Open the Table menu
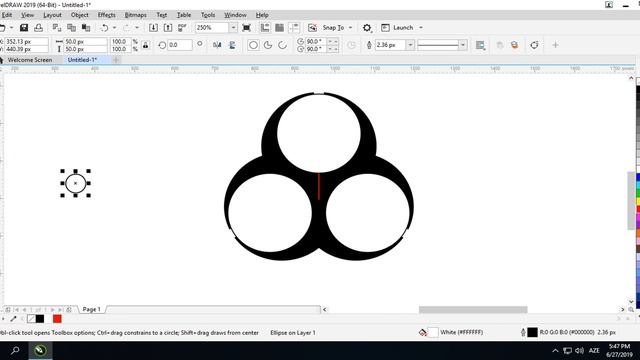Image resolution: width=640 pixels, height=360 pixels. point(184,15)
